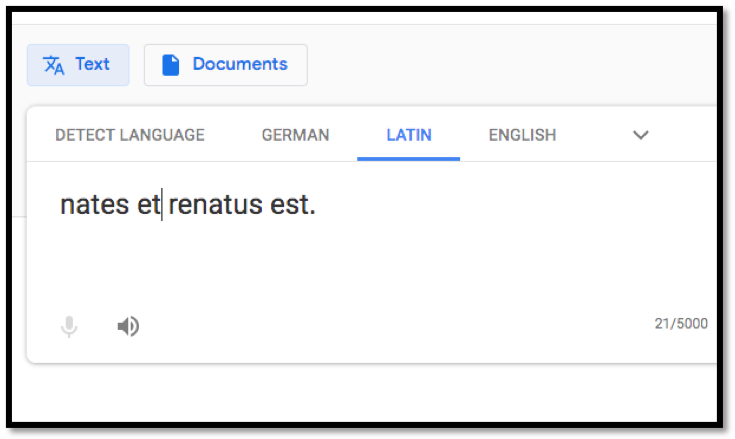Viewport: 735px width, 439px height.
Task: Choose Detect Language as source
Action: pos(130,135)
